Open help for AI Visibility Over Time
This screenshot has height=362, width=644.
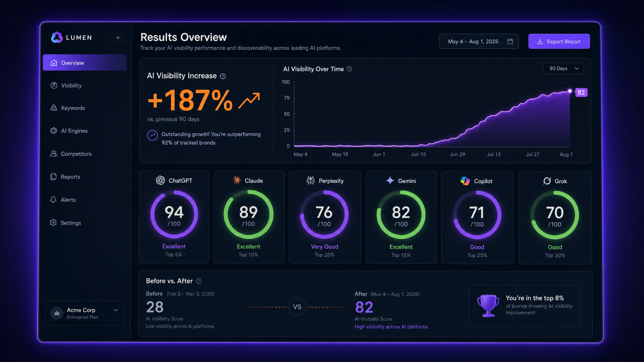pyautogui.click(x=349, y=69)
